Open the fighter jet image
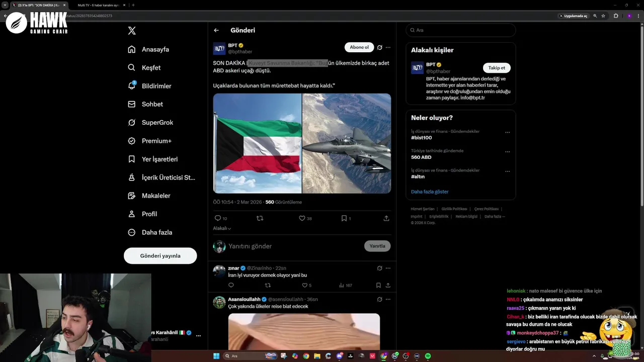644x362 pixels. tap(347, 143)
